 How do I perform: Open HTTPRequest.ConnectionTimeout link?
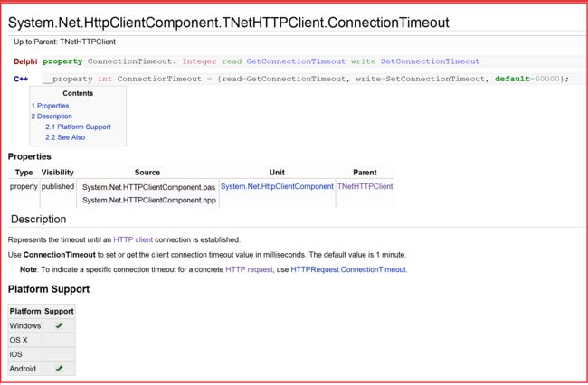click(348, 269)
